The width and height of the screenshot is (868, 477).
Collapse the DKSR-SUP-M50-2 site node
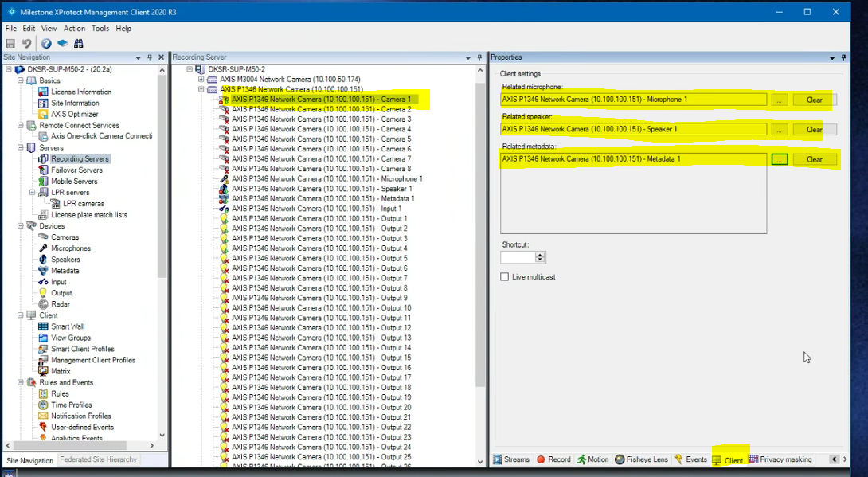pos(189,68)
